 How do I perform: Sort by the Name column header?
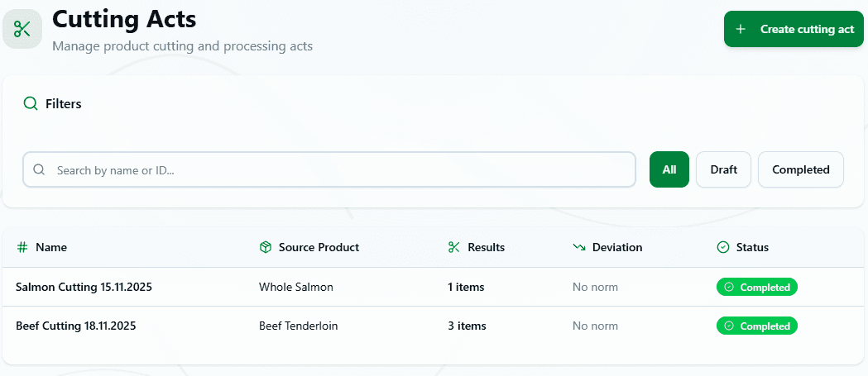tap(51, 247)
